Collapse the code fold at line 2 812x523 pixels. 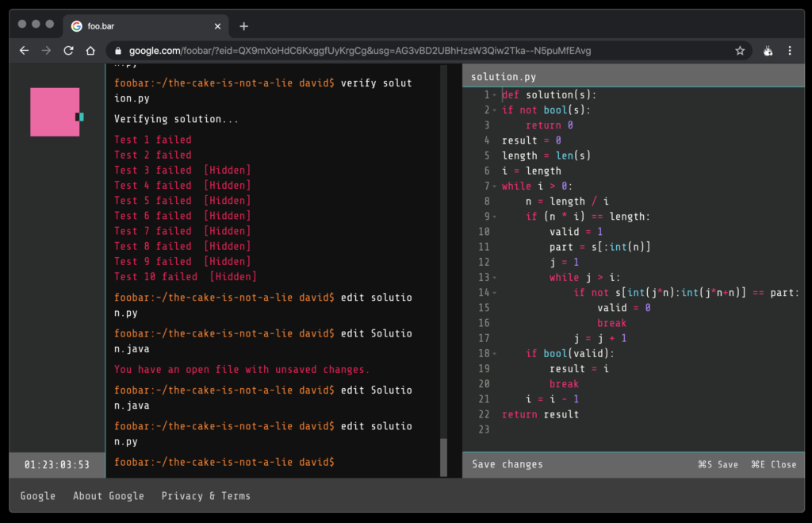[x=495, y=110]
